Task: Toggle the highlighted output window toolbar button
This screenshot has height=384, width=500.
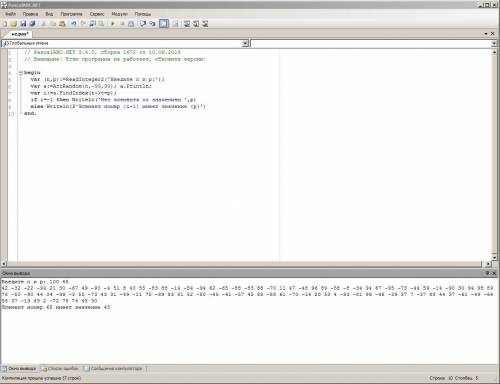Action: [x=164, y=24]
